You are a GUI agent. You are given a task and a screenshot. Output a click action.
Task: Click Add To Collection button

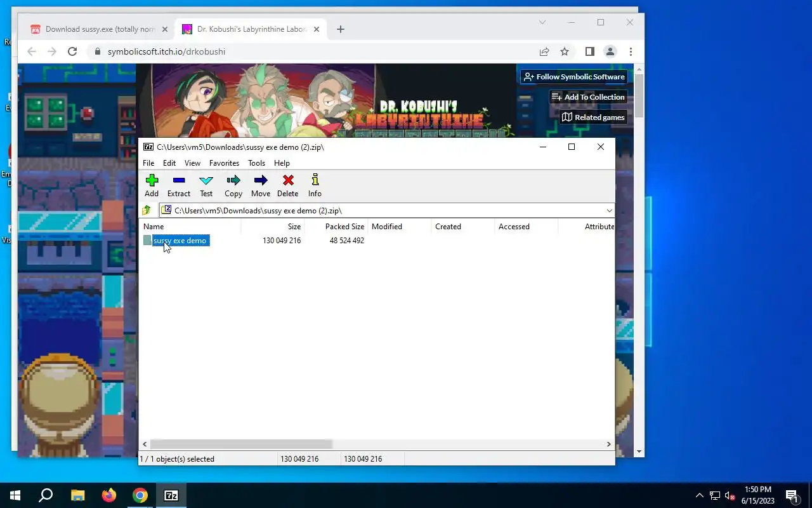[588, 97]
